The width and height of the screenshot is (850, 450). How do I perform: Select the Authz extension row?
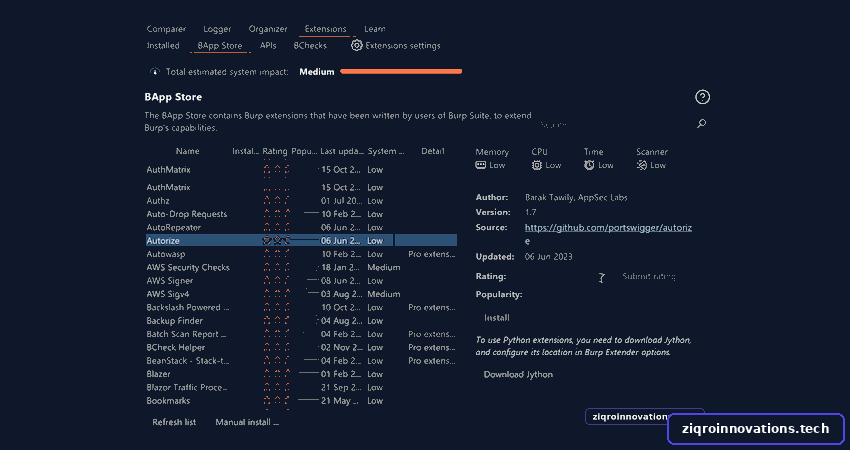tap(301, 201)
